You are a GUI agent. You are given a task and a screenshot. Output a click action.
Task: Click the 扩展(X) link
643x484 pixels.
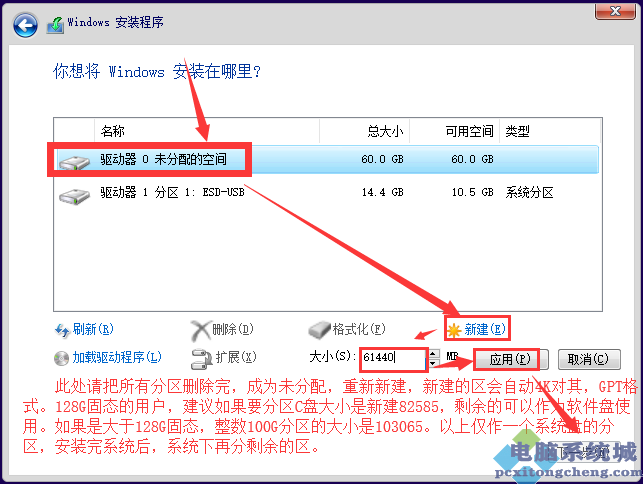236,357
